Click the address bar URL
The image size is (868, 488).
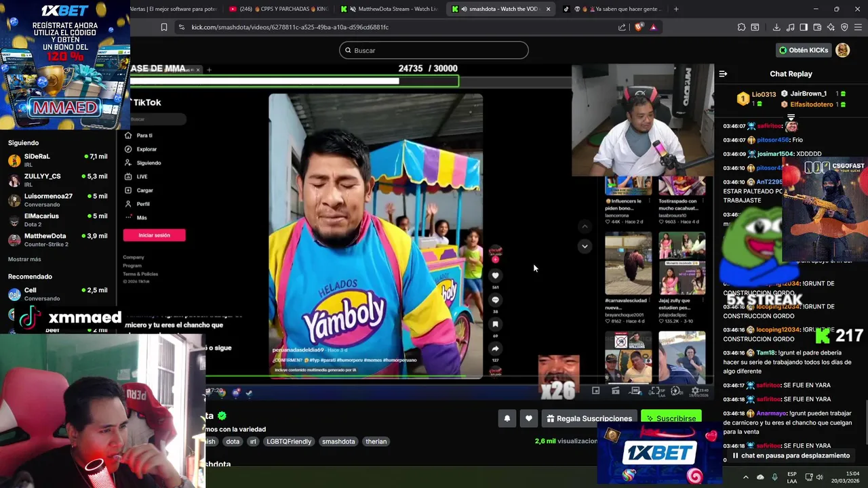(290, 27)
